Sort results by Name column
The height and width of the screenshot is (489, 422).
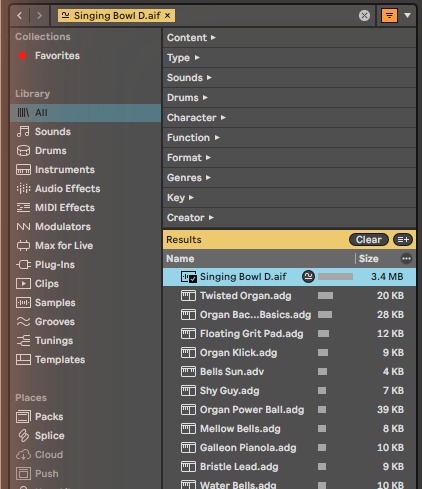tap(259, 259)
